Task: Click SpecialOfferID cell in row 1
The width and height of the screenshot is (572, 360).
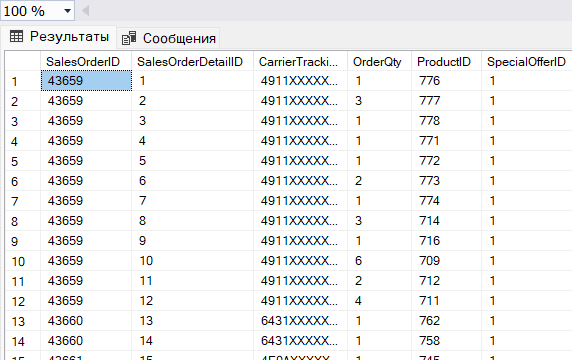Action: pos(527,81)
